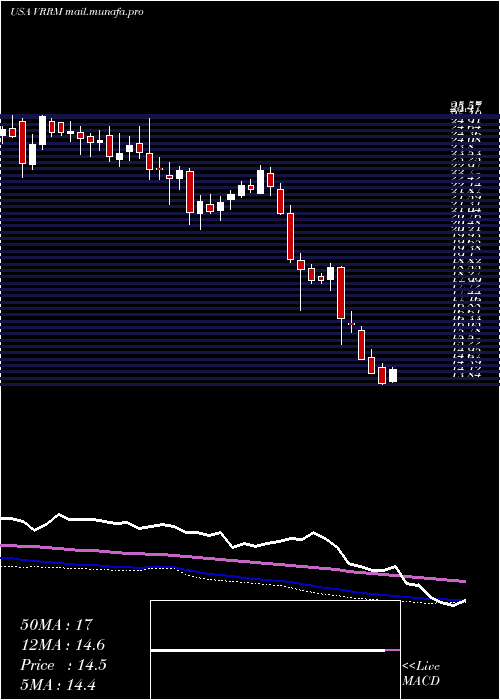Click the '5MA : 14.4' value

(x=58, y=685)
